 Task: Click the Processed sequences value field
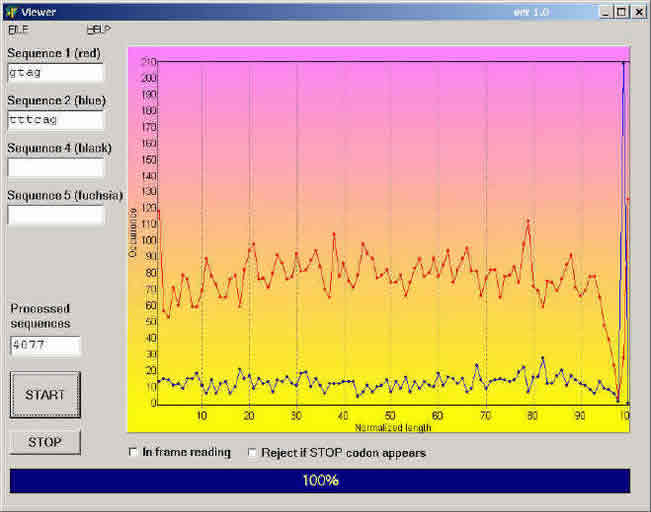click(x=45, y=345)
